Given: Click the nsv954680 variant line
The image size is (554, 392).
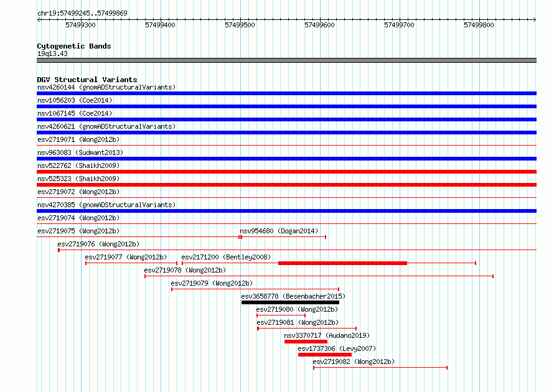Looking at the screenshot, I should click(283, 237).
